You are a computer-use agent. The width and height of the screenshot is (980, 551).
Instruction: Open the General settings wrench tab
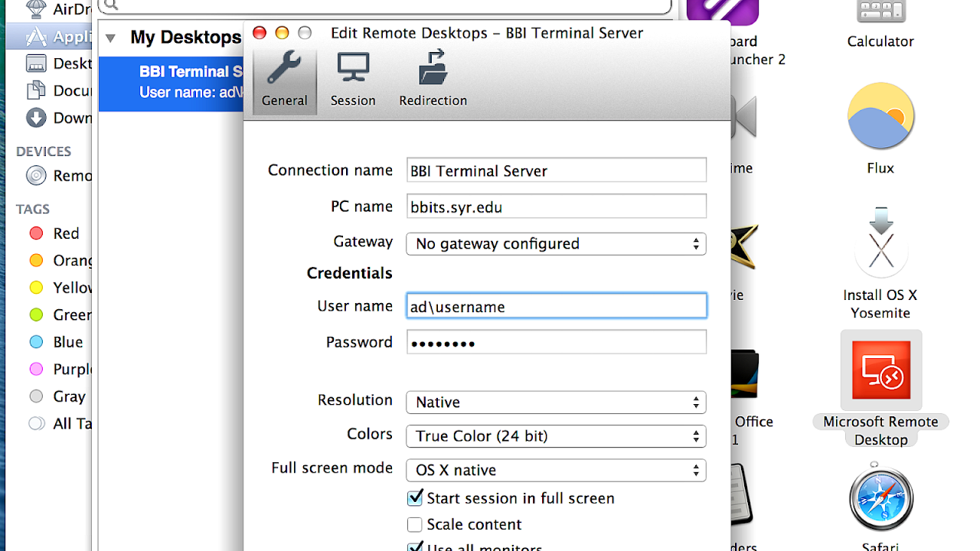[285, 81]
